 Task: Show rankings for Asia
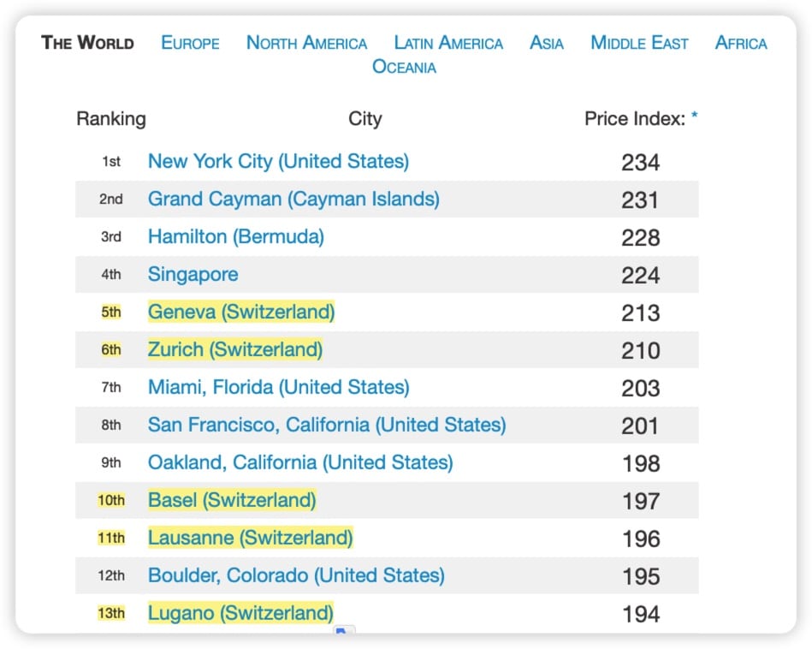point(547,43)
